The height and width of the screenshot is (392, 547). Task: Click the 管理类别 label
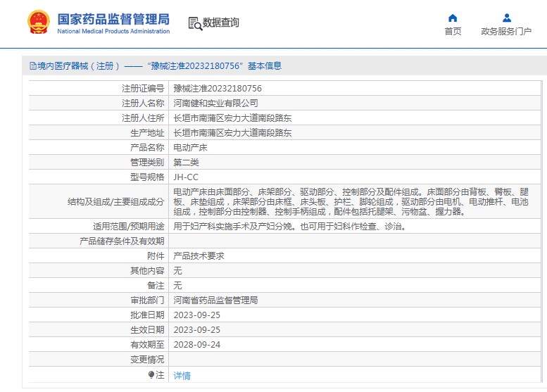[x=147, y=162]
